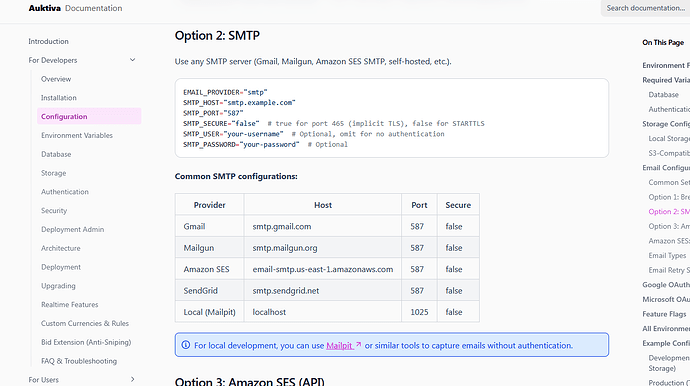Go to the Installation page
This screenshot has width=690, height=386.
point(59,98)
